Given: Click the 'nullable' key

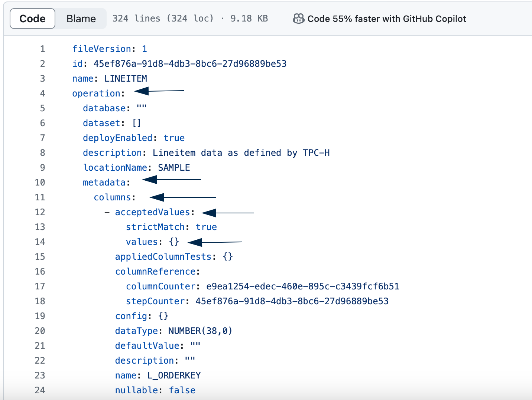Looking at the screenshot, I should [136, 390].
